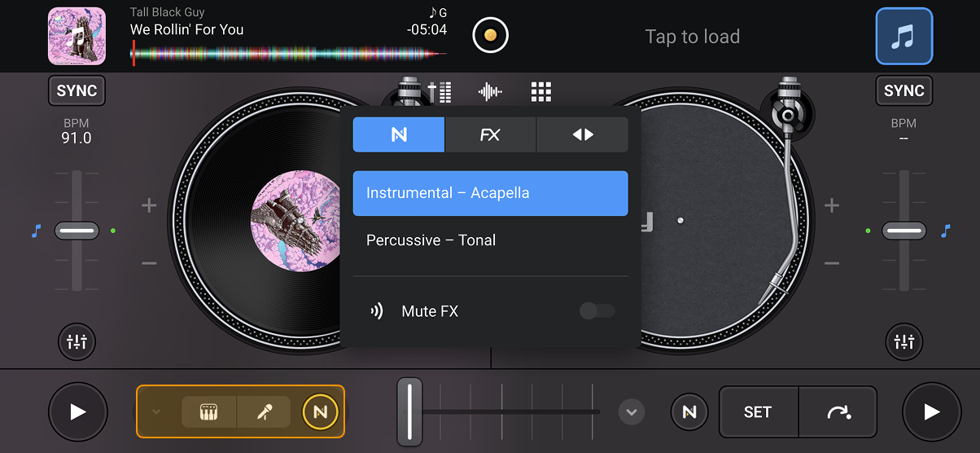Screen dimensions: 980x453
Task: Decrease right deck tempo with minus
Action: (x=832, y=262)
